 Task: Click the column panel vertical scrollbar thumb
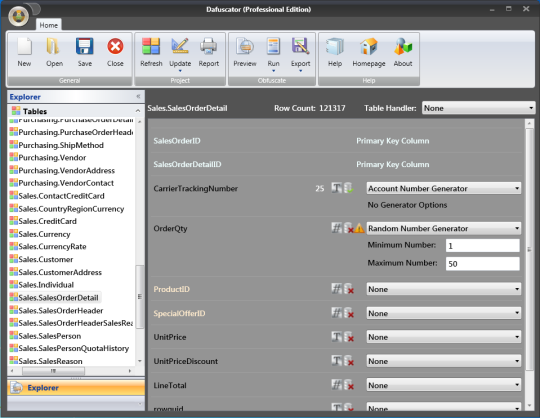coord(529,249)
